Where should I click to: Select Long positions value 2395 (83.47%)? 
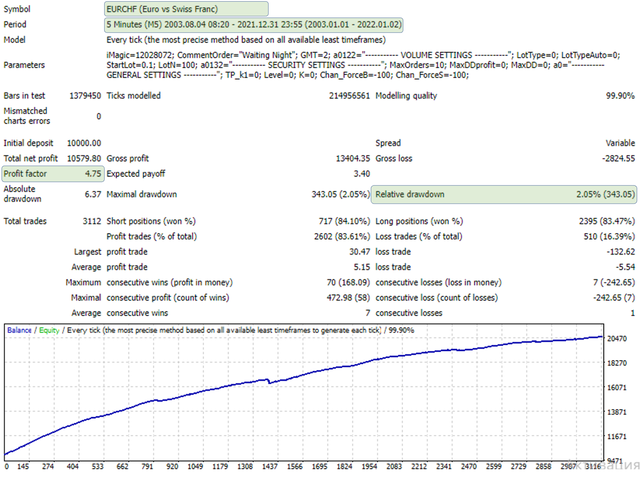pos(607,221)
